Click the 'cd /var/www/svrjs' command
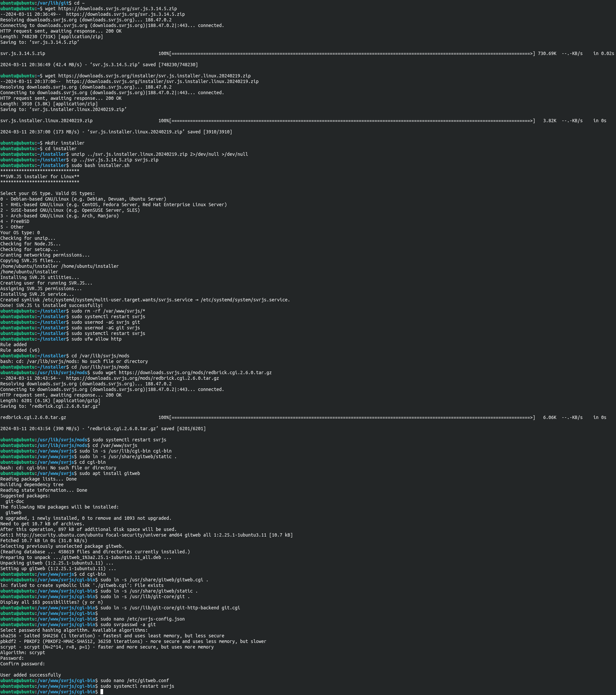616x695 pixels. [115, 445]
